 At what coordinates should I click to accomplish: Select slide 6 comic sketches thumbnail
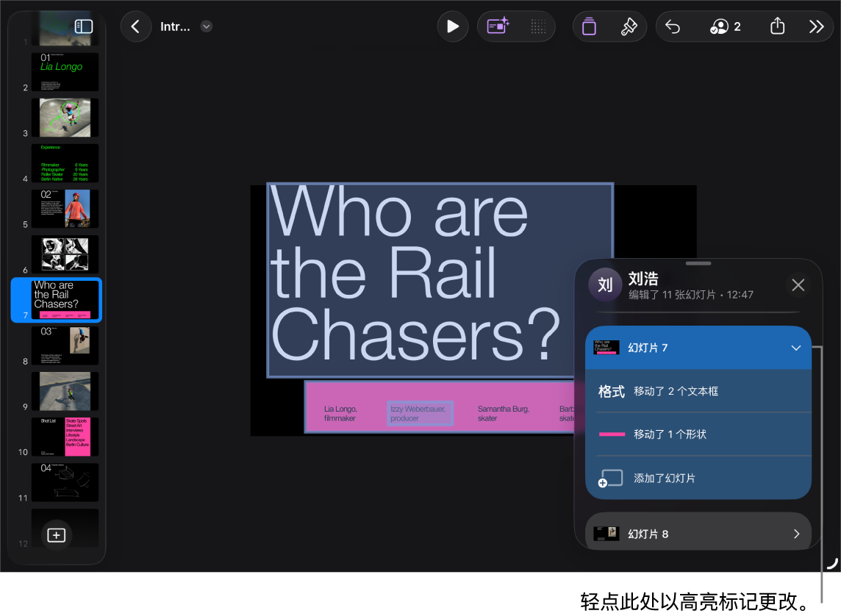click(65, 254)
